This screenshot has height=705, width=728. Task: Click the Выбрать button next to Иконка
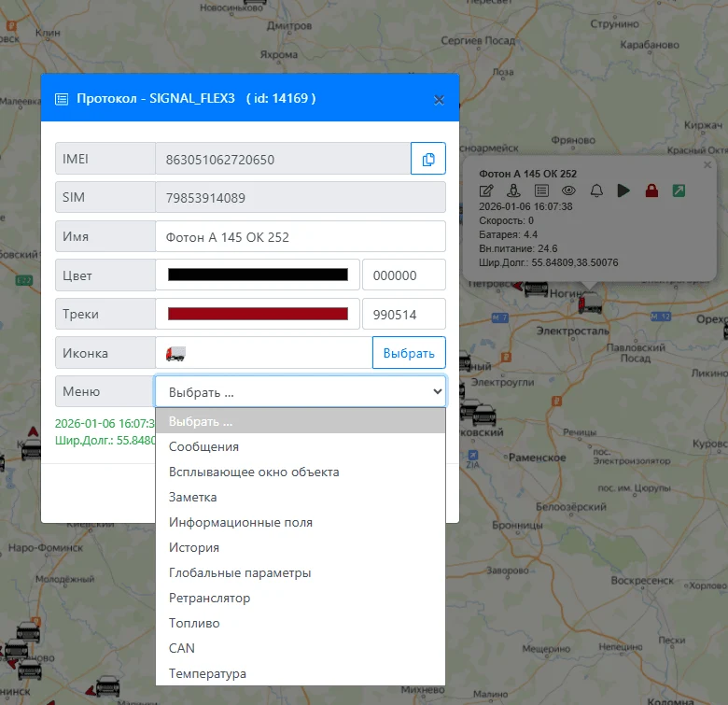click(409, 353)
